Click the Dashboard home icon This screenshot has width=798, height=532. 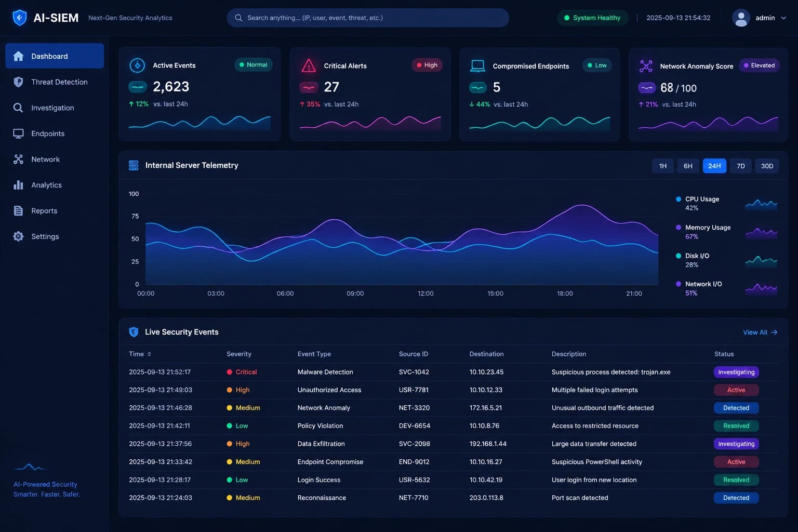(x=18, y=56)
